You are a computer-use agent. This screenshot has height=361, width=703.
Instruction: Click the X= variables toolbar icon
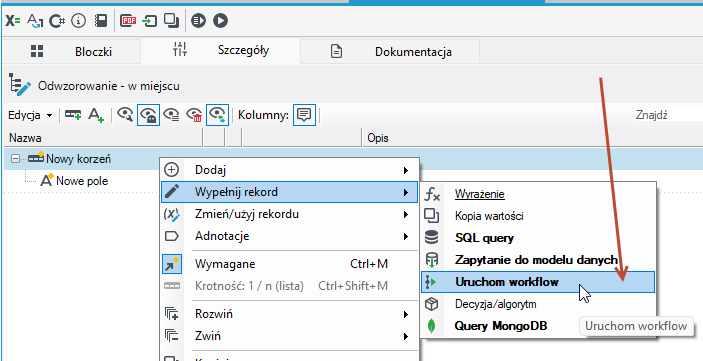click(13, 21)
